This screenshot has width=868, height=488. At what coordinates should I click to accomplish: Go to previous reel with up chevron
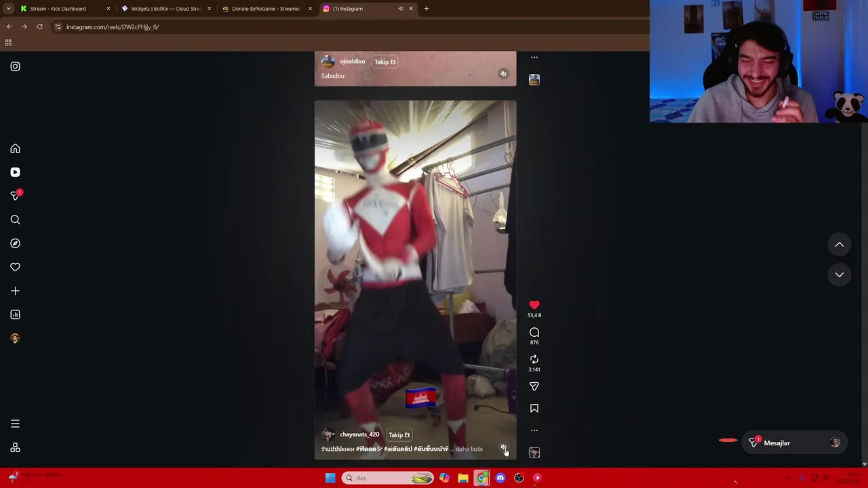tap(840, 245)
